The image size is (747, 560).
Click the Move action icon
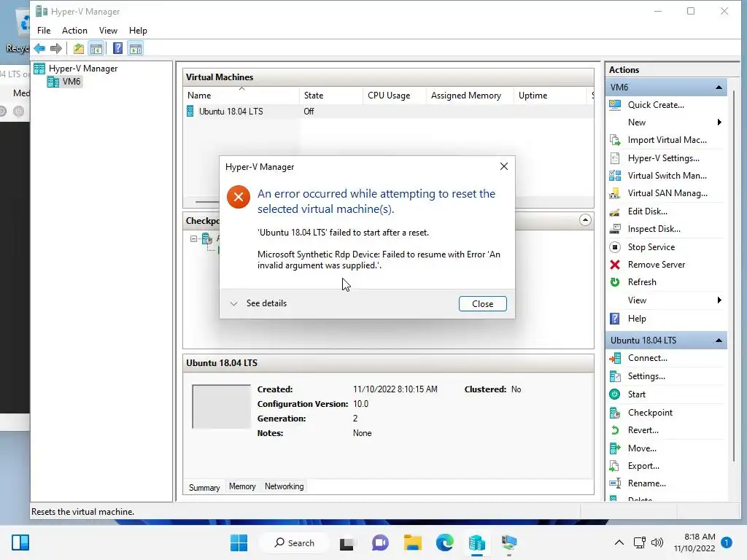[x=615, y=448]
